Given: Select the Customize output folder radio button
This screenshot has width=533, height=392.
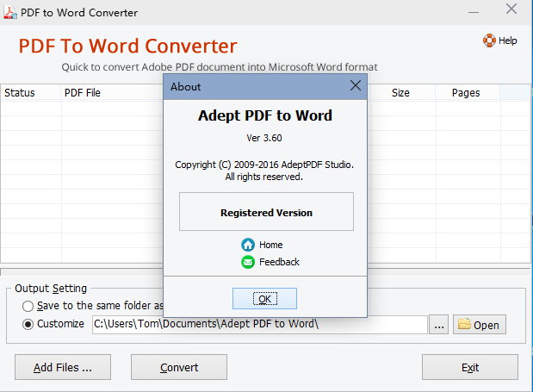Looking at the screenshot, I should tap(28, 324).
